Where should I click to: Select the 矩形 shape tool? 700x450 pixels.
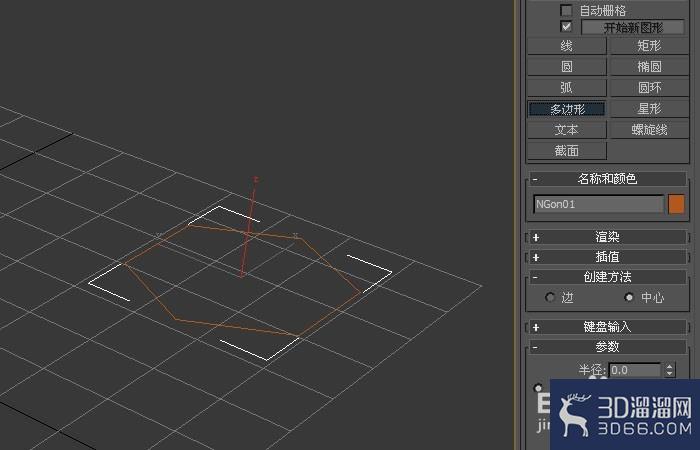(649, 46)
